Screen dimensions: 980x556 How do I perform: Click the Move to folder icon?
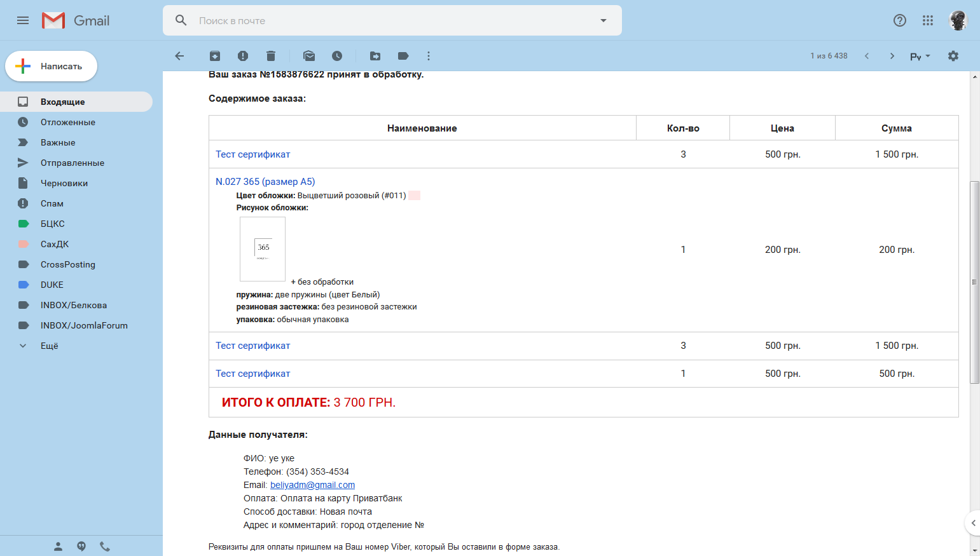coord(375,56)
